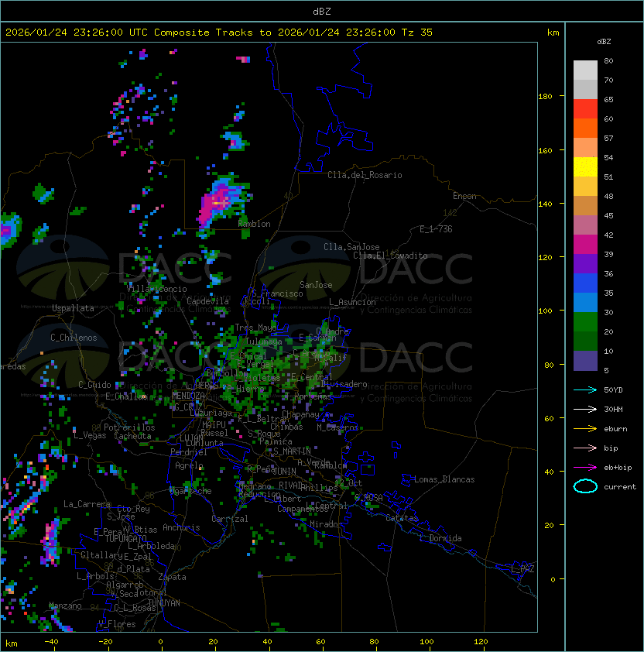
Task: Click the 'Chapanay' map label
Action: [x=300, y=414]
